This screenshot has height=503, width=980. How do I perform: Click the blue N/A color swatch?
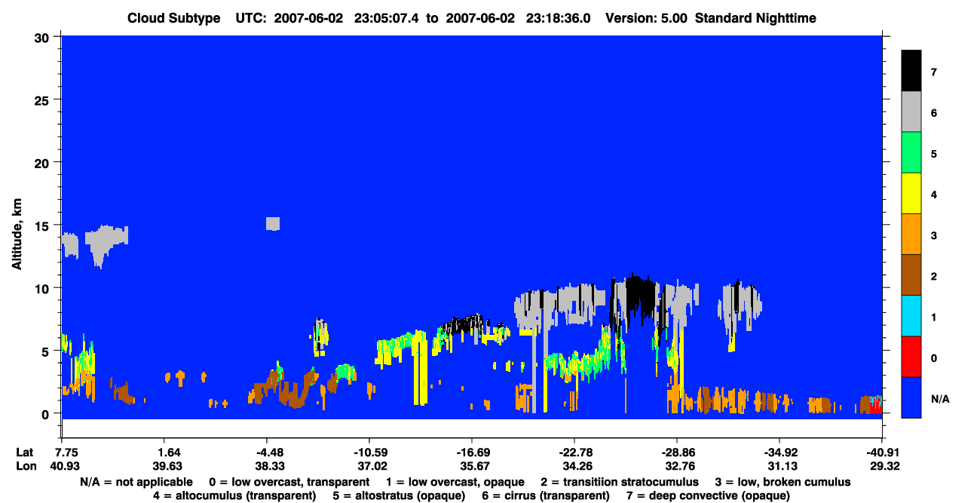coord(911,397)
